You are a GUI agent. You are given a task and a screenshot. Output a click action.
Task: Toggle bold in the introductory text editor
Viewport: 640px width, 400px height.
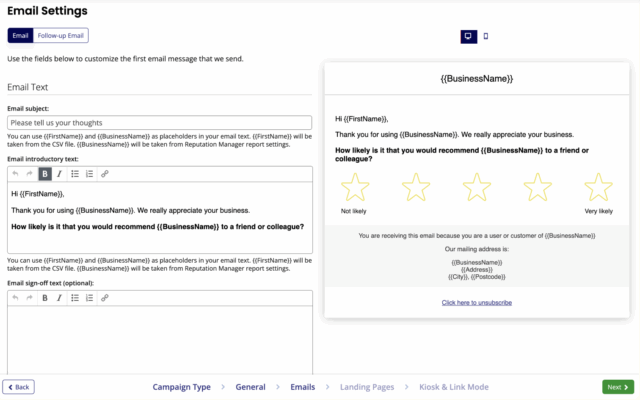(x=45, y=174)
